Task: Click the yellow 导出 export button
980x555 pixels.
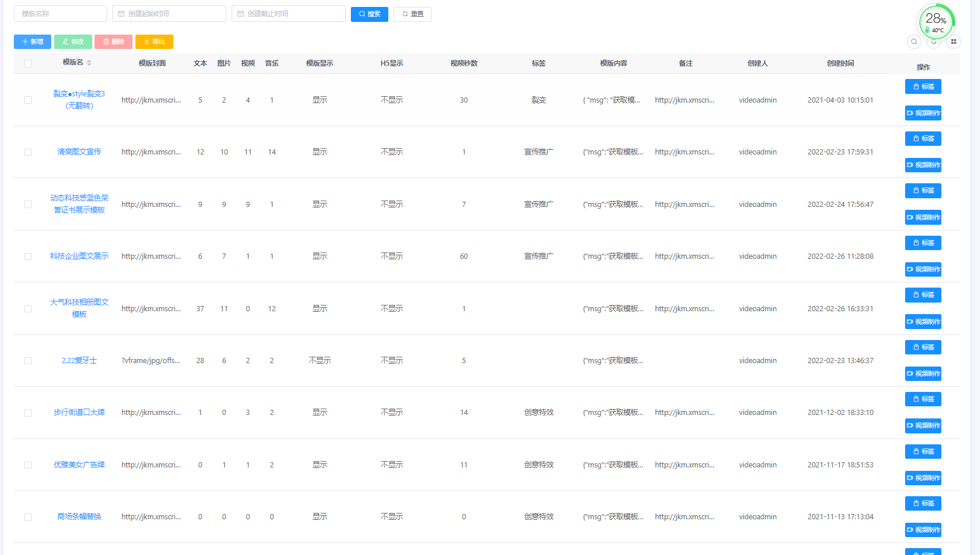Action: [154, 41]
